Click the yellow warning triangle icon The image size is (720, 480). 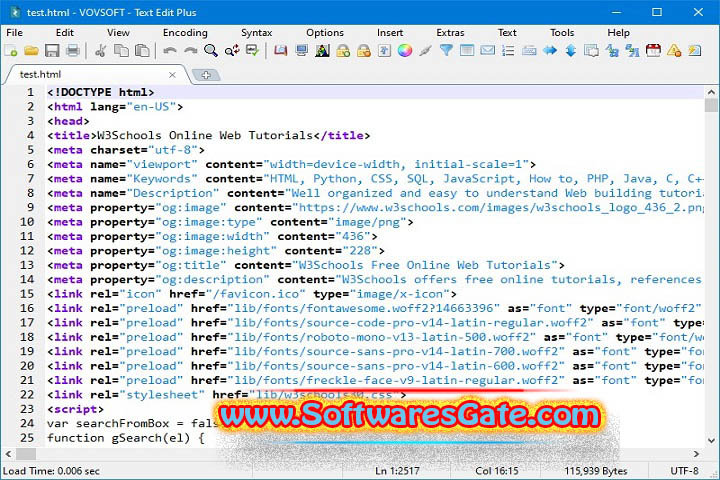[674, 51]
